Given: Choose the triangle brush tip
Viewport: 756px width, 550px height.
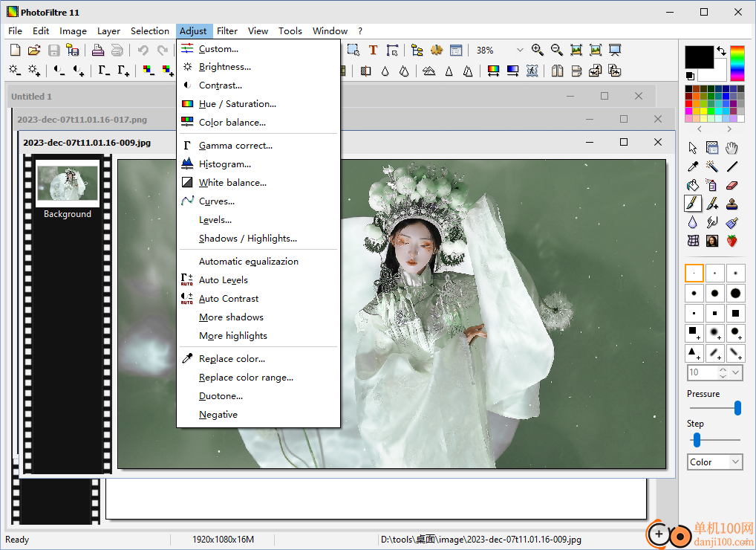Looking at the screenshot, I should click(694, 353).
